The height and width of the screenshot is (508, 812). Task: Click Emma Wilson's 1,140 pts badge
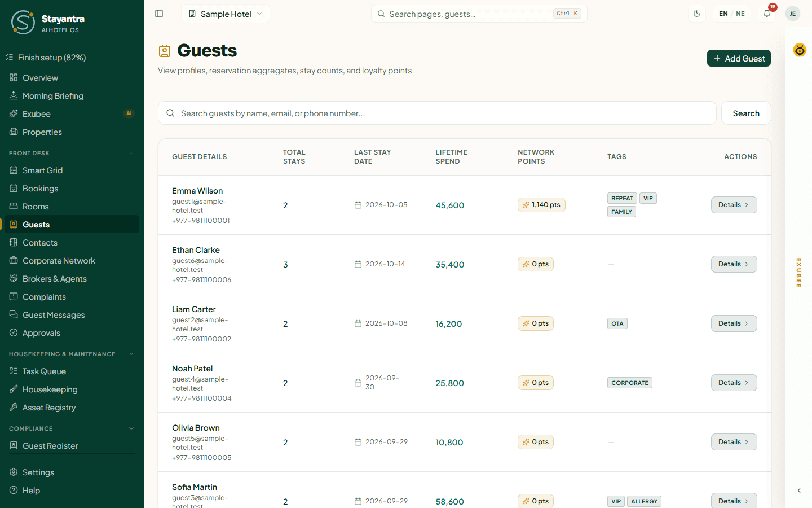click(x=541, y=205)
